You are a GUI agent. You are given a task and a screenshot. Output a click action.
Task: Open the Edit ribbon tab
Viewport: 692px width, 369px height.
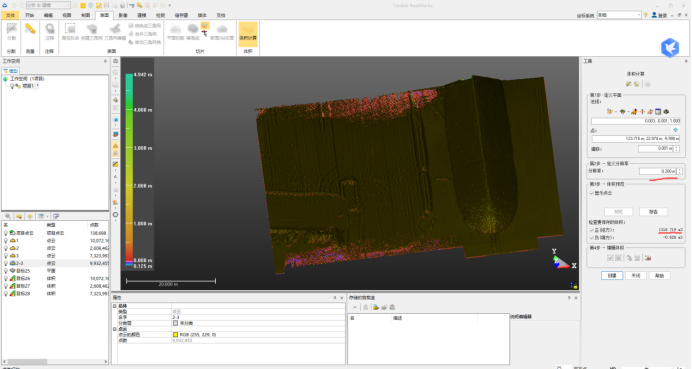(48, 15)
